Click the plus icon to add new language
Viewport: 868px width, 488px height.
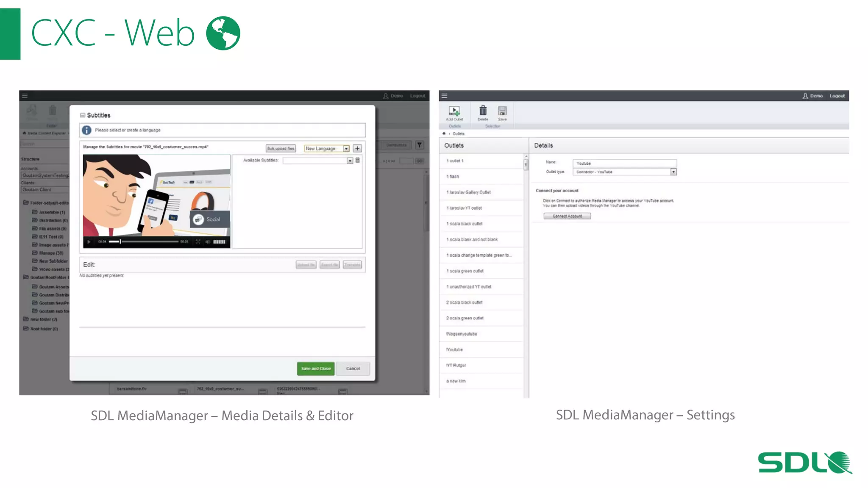[x=357, y=148]
